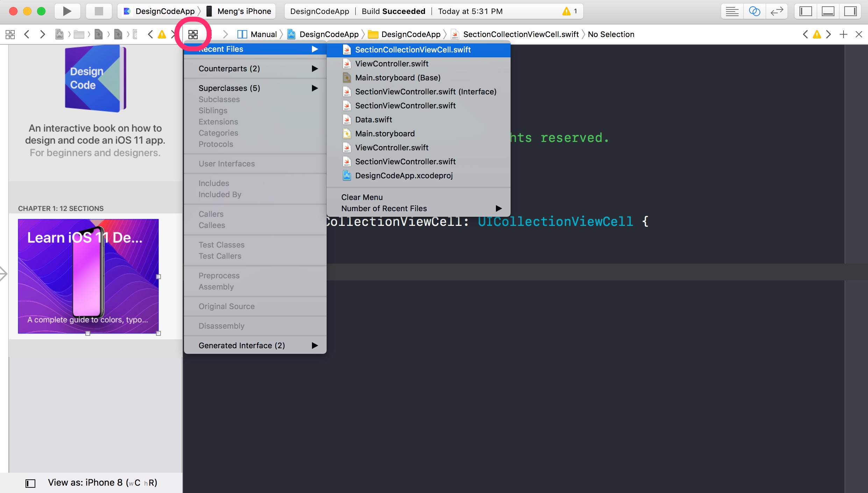Stop the running build

click(99, 11)
